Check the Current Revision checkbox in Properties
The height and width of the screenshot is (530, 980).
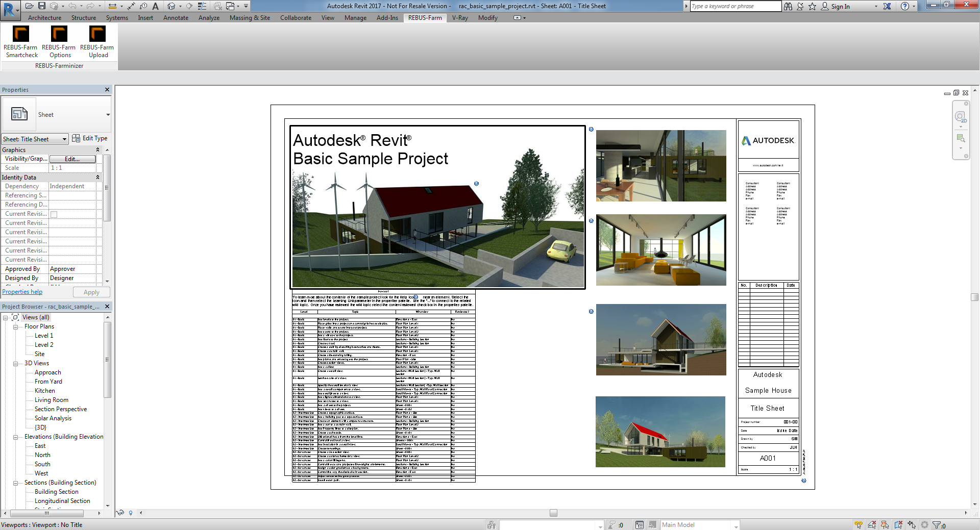coord(54,214)
